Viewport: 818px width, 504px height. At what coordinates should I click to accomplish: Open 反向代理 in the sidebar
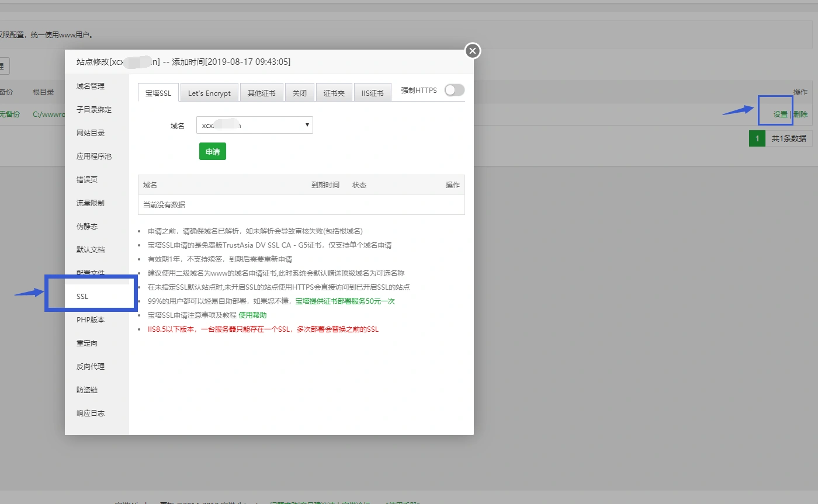pos(91,367)
